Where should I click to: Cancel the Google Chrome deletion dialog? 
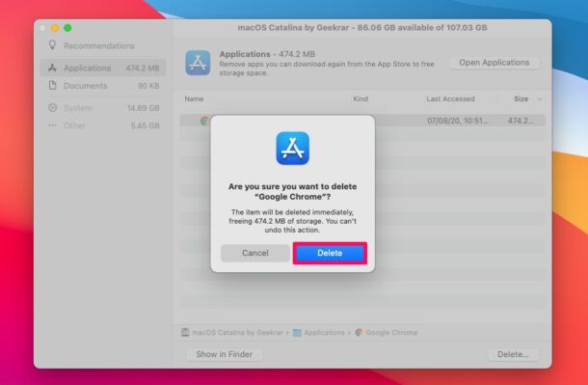tap(255, 253)
